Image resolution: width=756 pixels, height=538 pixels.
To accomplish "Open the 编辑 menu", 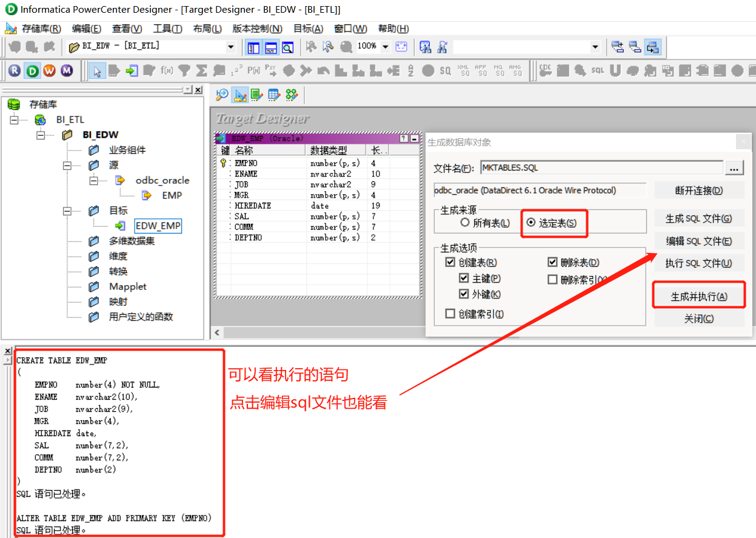I will 87,29.
